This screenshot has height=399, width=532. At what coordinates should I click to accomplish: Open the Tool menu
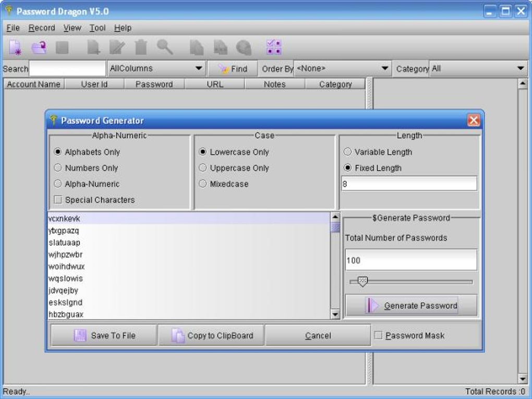[x=98, y=28]
